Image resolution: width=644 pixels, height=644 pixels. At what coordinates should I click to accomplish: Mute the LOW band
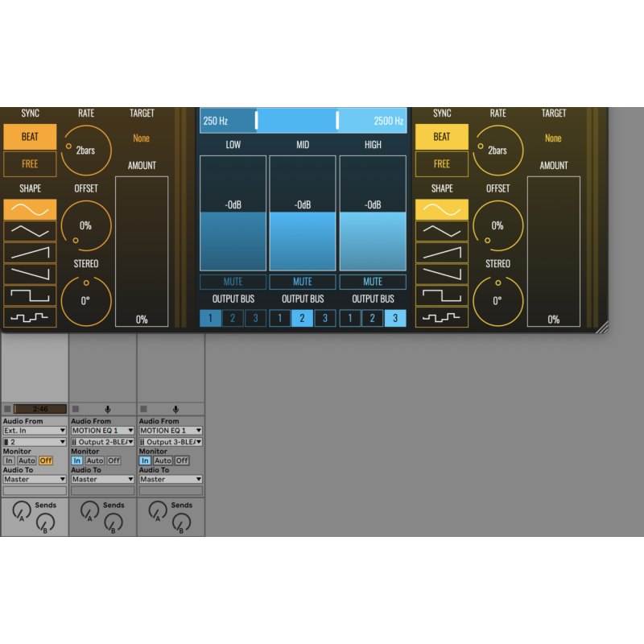pos(233,282)
